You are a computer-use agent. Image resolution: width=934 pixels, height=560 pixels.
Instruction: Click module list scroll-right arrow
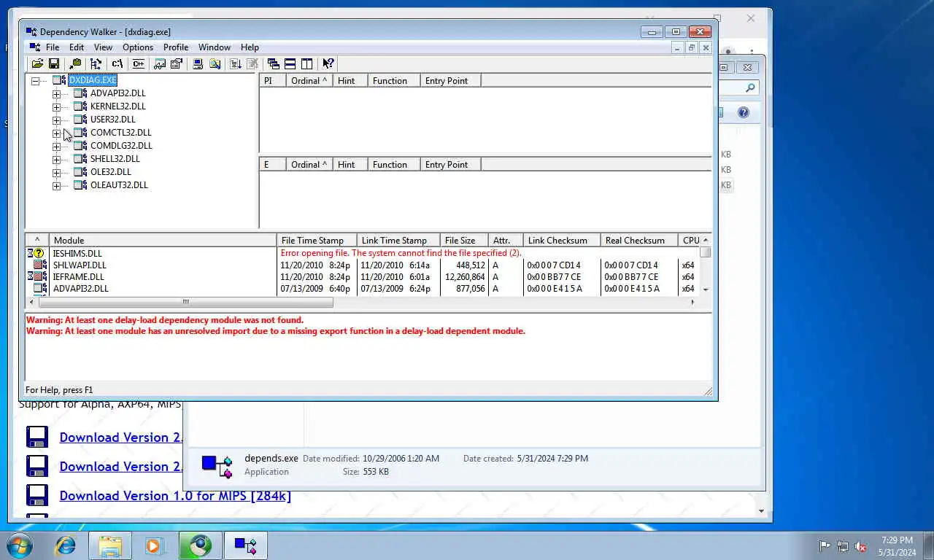(693, 302)
